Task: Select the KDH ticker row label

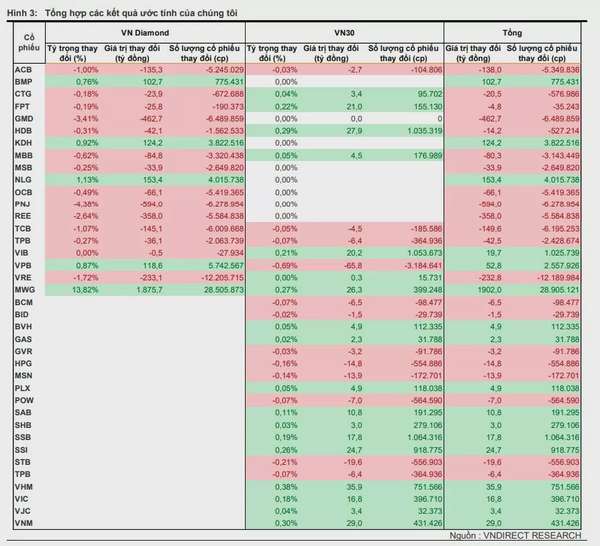Action: [x=23, y=143]
